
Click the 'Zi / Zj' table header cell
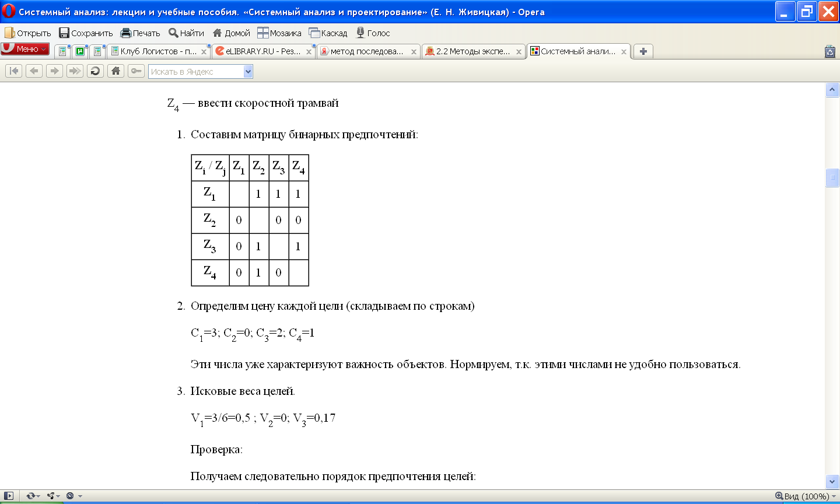point(210,167)
